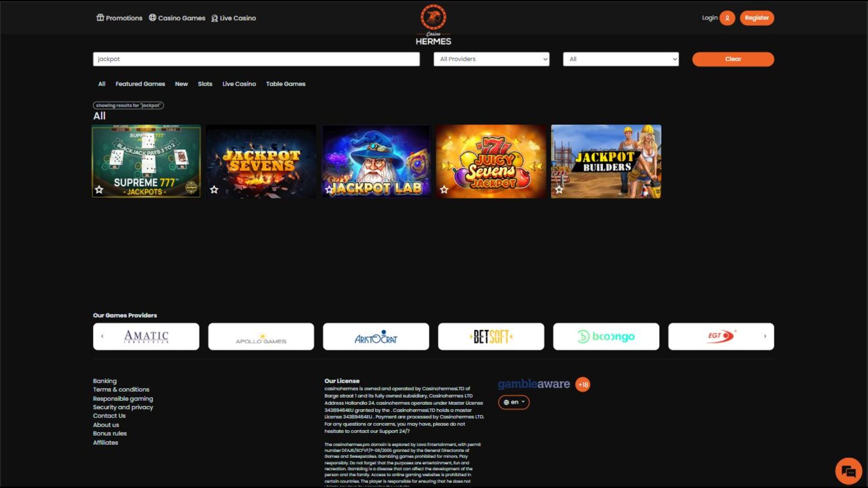868x488 pixels.
Task: Click the providers carousel right arrow
Action: [x=765, y=336]
